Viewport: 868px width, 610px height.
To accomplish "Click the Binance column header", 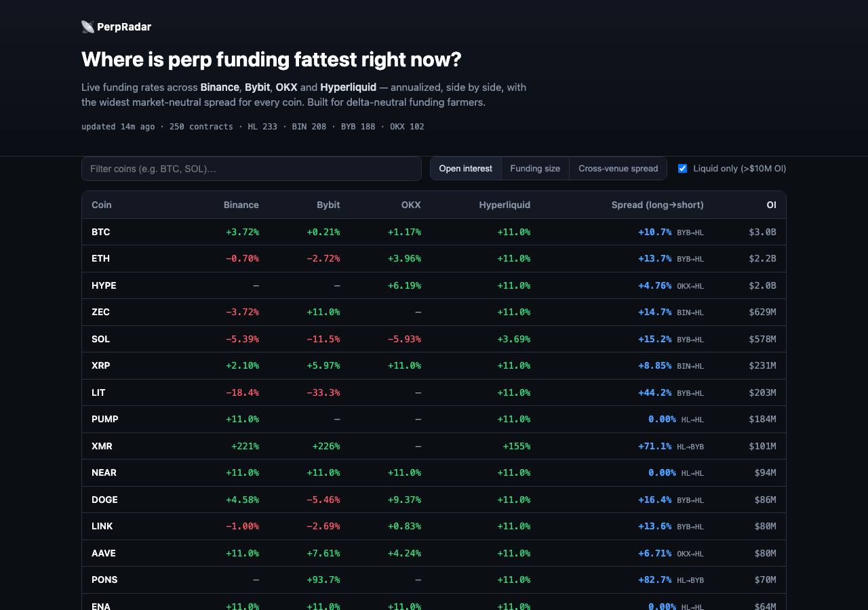I will (x=241, y=205).
